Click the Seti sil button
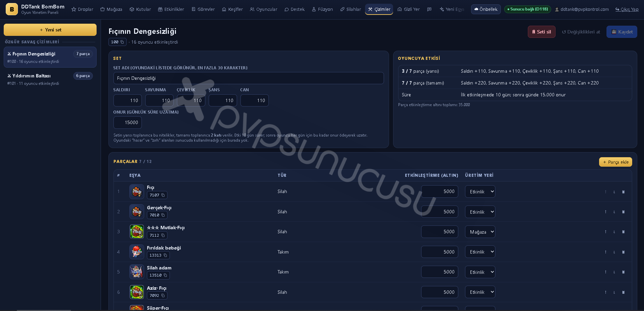Viewport: 644px width, 311px height. [x=542, y=32]
